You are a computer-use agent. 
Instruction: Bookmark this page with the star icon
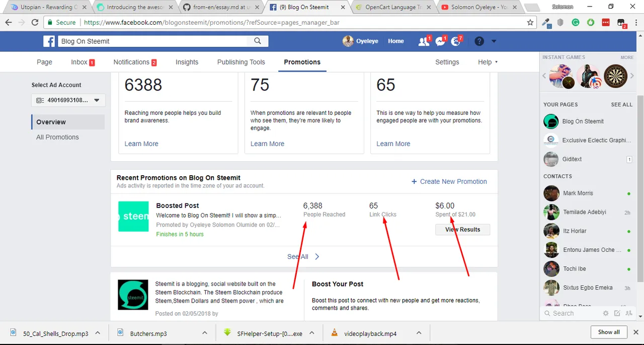pos(530,23)
